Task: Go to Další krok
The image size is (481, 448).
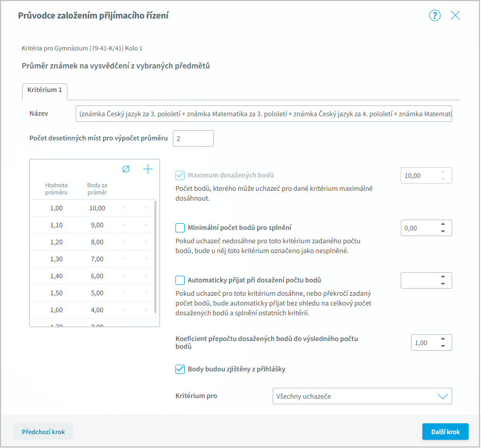Action: (445, 432)
